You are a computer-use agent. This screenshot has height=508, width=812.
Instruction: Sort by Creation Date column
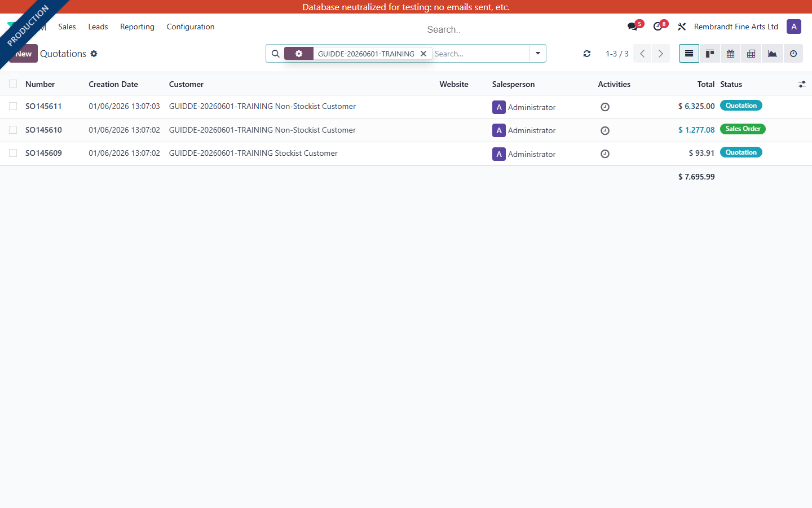113,84
